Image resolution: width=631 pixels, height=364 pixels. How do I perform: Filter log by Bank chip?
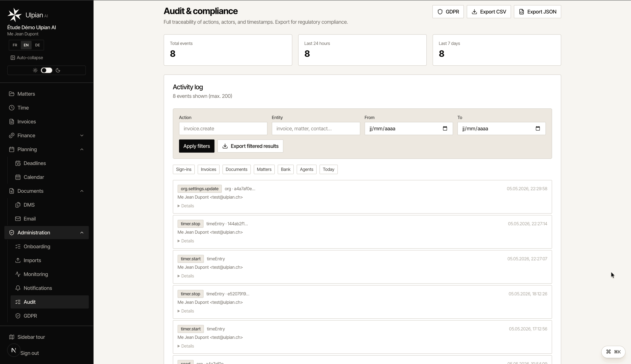click(286, 169)
